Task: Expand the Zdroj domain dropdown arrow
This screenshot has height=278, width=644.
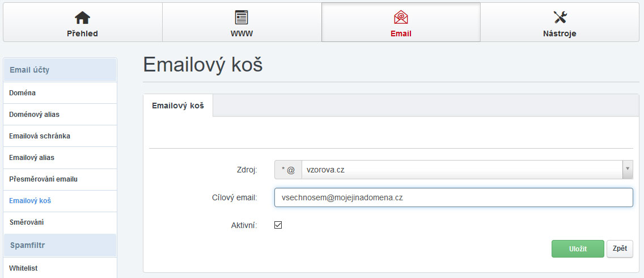Action: coord(628,169)
